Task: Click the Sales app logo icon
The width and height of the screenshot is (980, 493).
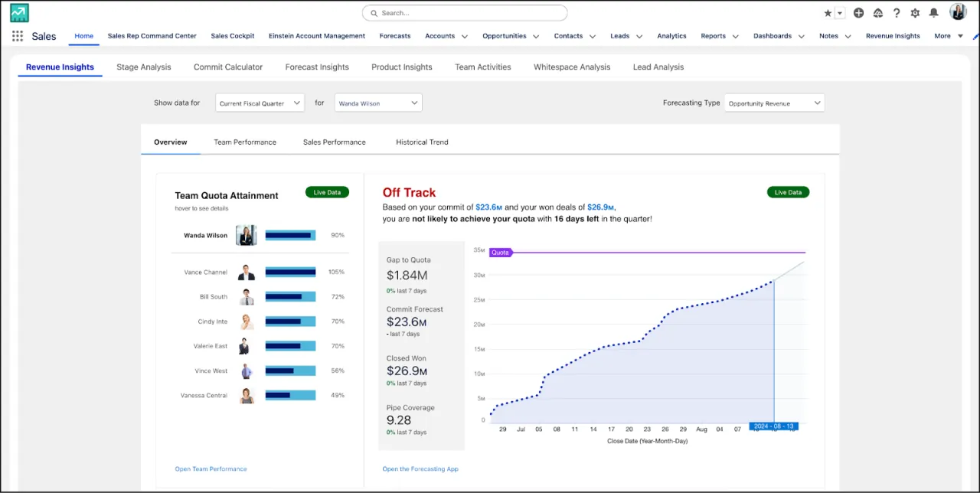Action: [19, 12]
